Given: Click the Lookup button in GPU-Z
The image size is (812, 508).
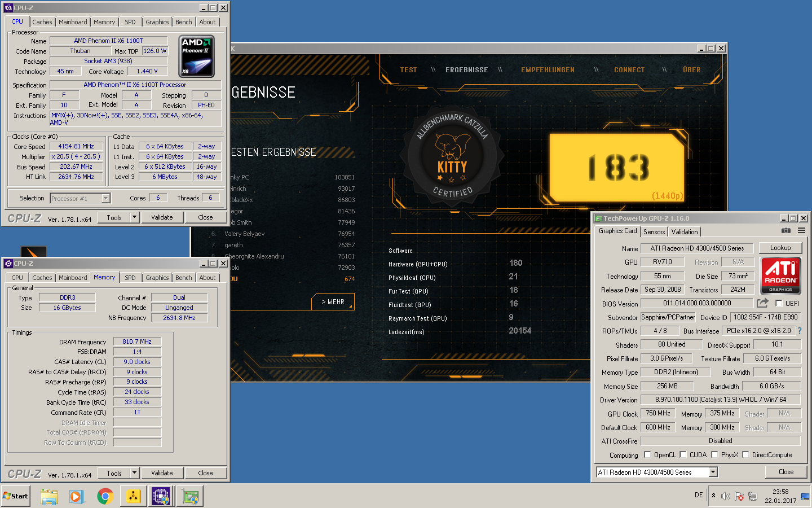Looking at the screenshot, I should 780,248.
